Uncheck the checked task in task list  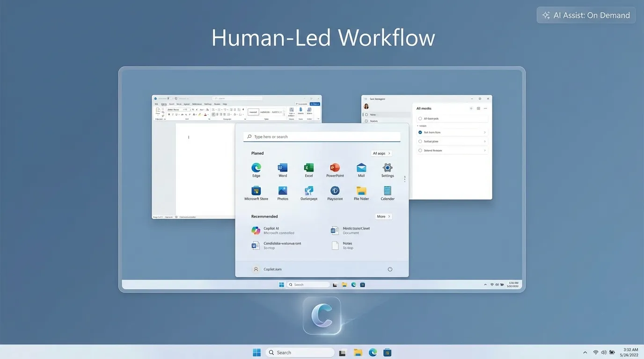coord(420,133)
